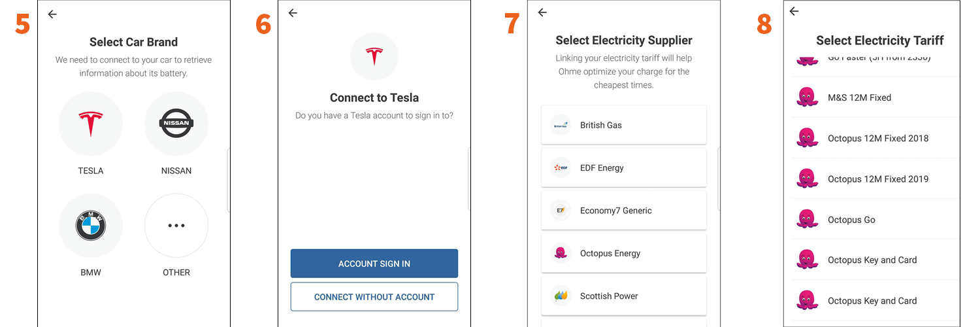The image size is (980, 327).
Task: Select Scottish Power supplier
Action: coord(624,296)
